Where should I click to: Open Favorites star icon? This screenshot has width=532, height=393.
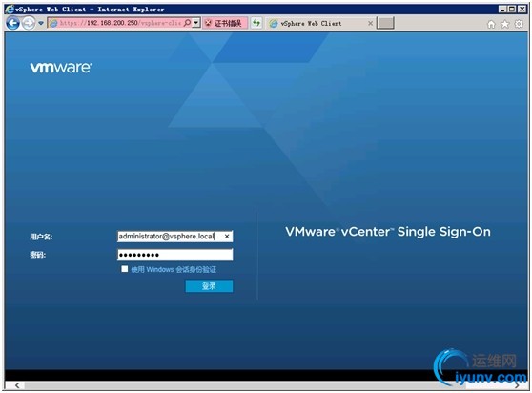[505, 24]
